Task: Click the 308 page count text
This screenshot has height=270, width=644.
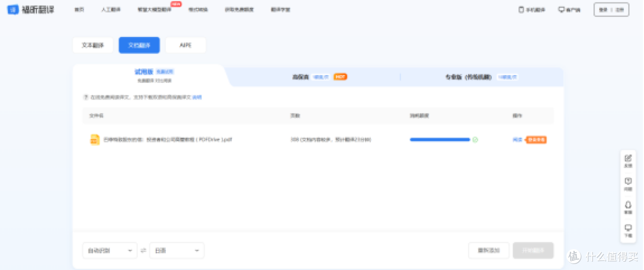Action: pyautogui.click(x=330, y=139)
